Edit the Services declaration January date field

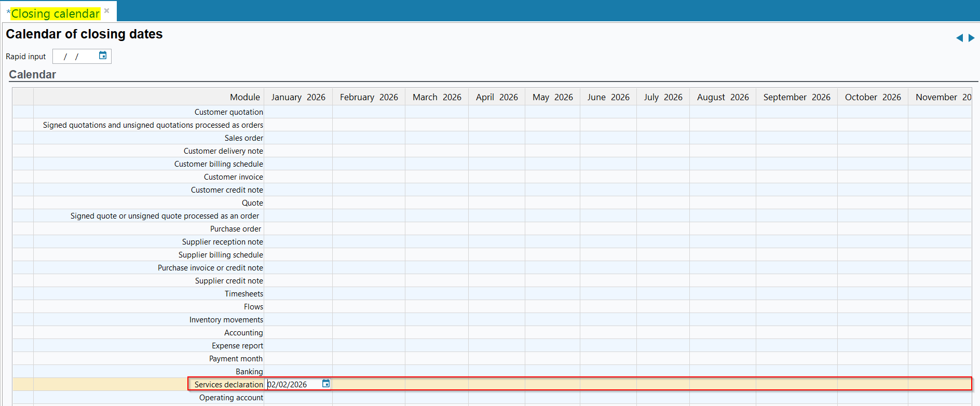coord(293,385)
